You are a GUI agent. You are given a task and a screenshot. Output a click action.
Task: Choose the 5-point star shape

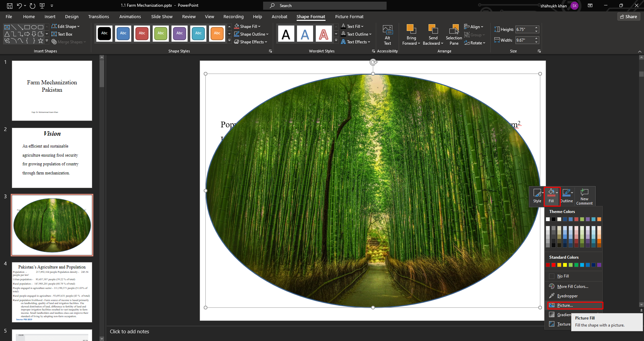pos(41,41)
